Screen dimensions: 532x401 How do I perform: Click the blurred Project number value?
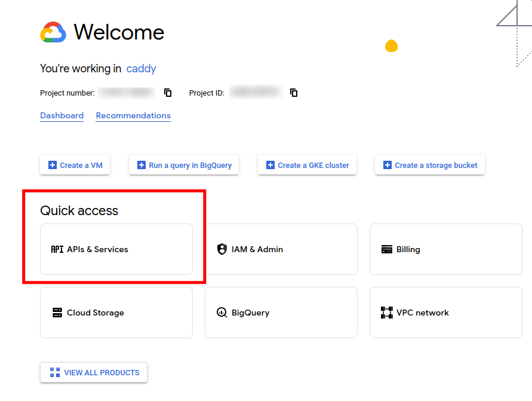click(x=126, y=93)
